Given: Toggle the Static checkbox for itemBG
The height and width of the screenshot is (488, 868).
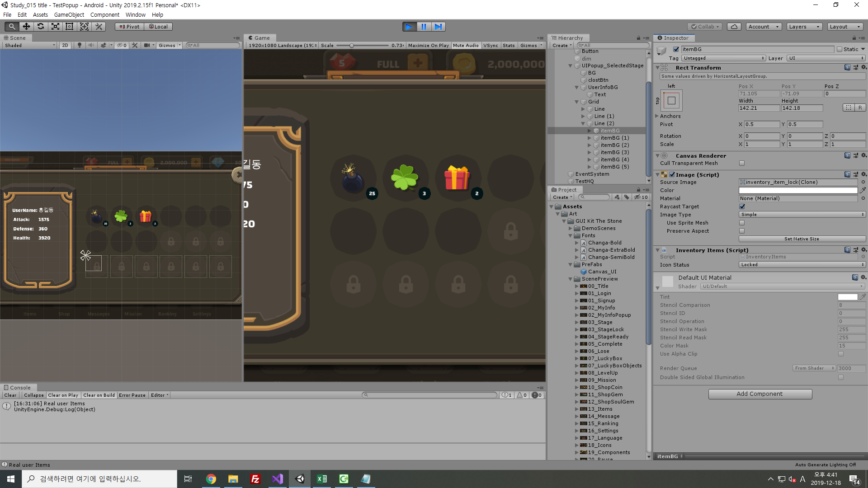Looking at the screenshot, I should click(840, 49).
